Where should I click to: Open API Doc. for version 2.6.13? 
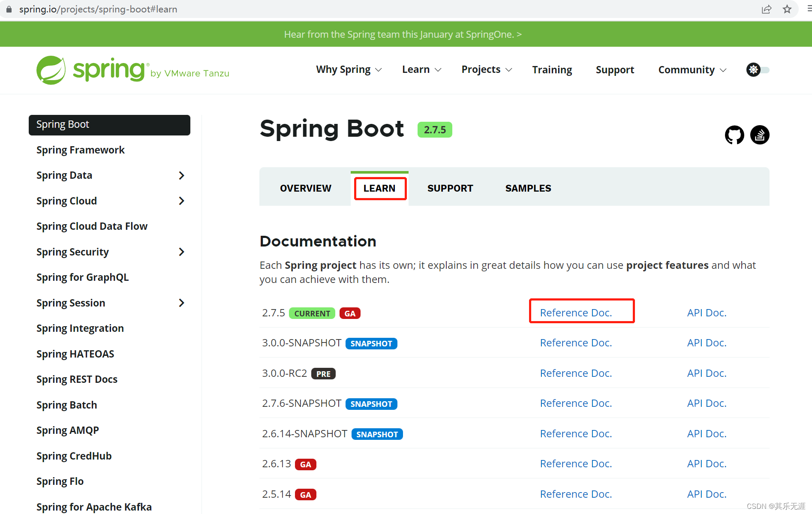pos(707,464)
